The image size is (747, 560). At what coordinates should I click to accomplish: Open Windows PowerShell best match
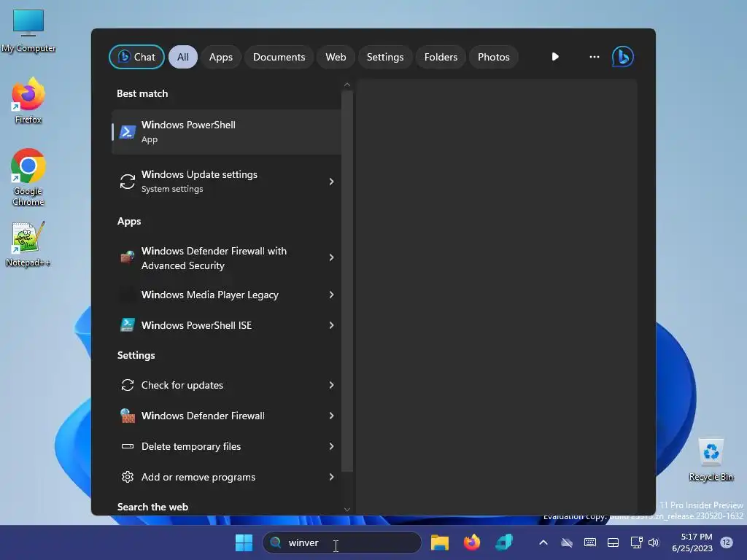click(226, 132)
